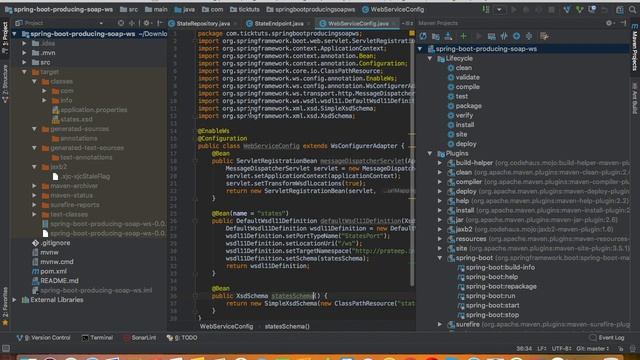The height and width of the screenshot is (360, 640).
Task: Toggle tool window buttons icon bottom-left
Action: 6,349
